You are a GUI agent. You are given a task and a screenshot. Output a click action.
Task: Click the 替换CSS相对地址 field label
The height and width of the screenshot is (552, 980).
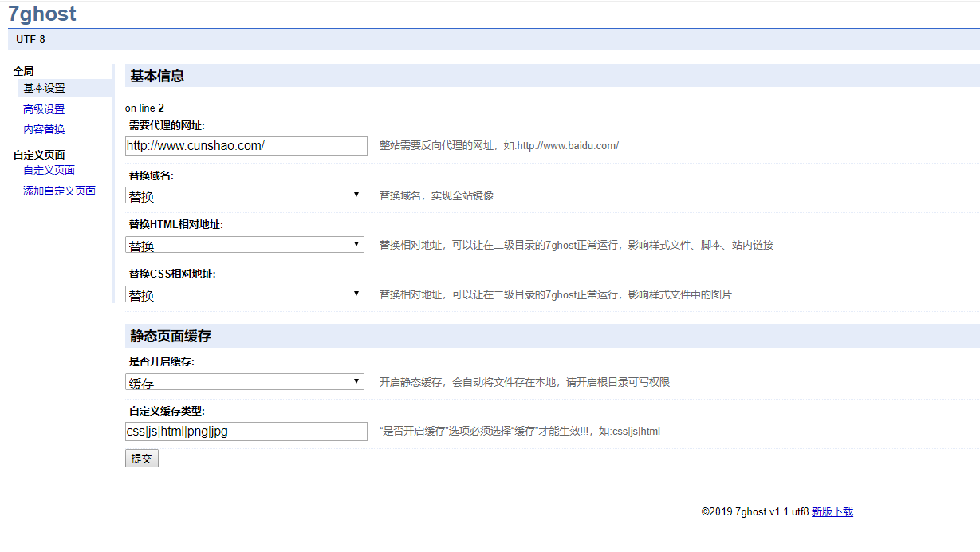pyautogui.click(x=172, y=274)
